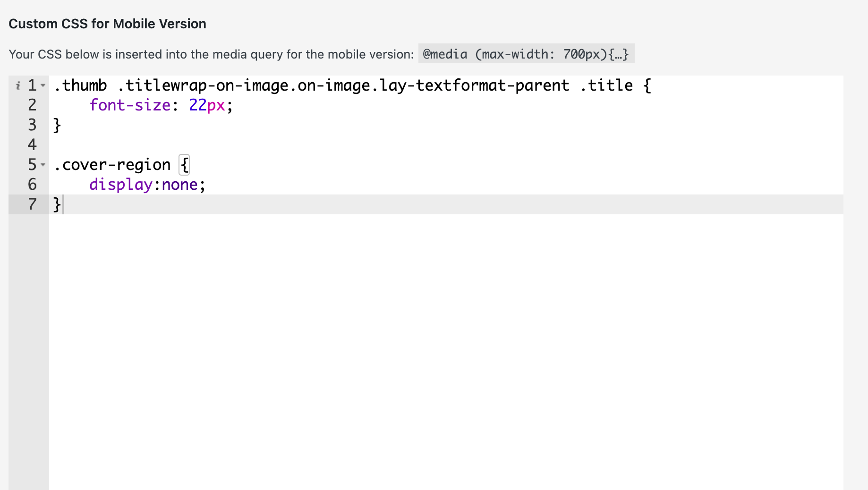The image size is (868, 490).
Task: Click the none value on line 6
Action: click(x=179, y=185)
